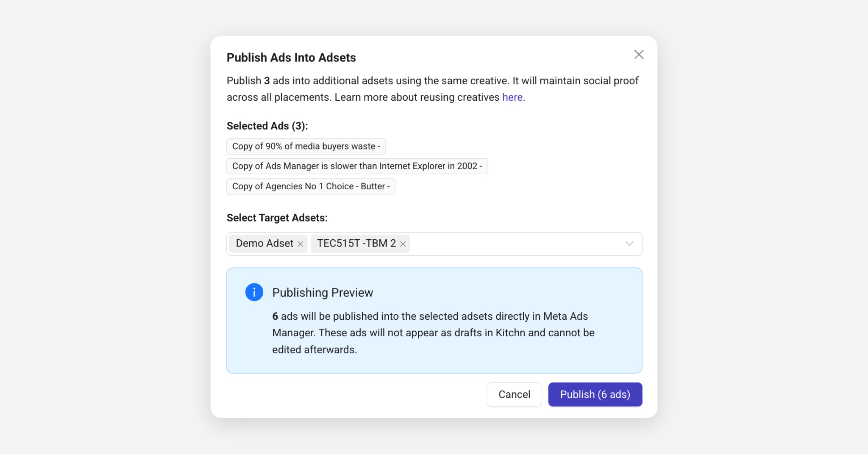The width and height of the screenshot is (868, 454).
Task: Click the Publishing Preview heading
Action: click(322, 293)
